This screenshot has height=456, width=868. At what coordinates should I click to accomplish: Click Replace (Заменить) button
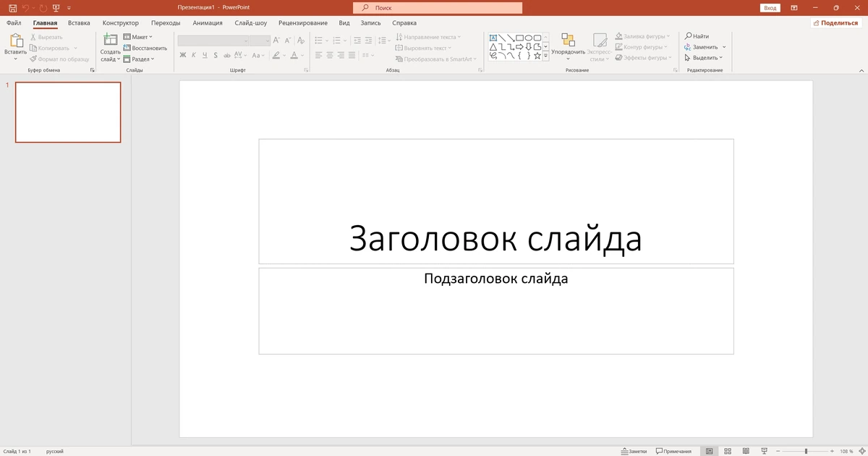[x=701, y=47]
